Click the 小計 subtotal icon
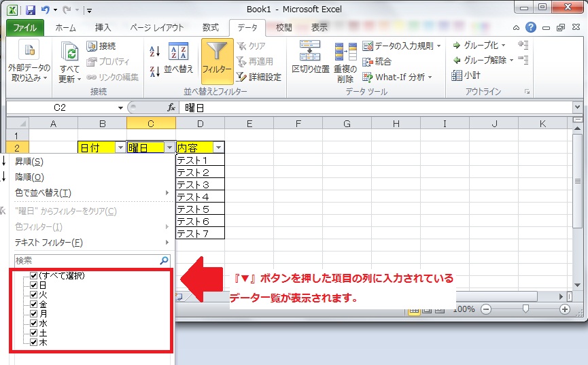Viewport: 588px width, 365px height. point(457,75)
